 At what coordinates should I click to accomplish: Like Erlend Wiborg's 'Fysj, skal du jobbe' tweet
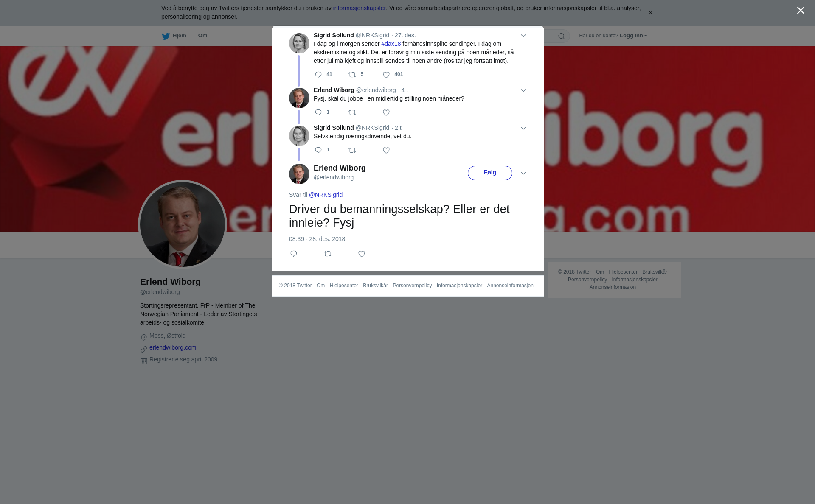[386, 112]
